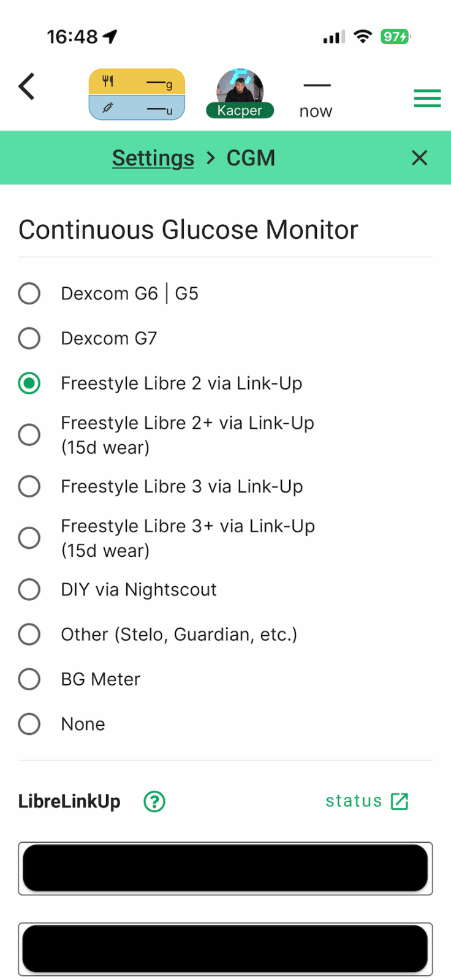Click the first LibreLinkUp credential field
This screenshot has width=451, height=980.
point(225,868)
